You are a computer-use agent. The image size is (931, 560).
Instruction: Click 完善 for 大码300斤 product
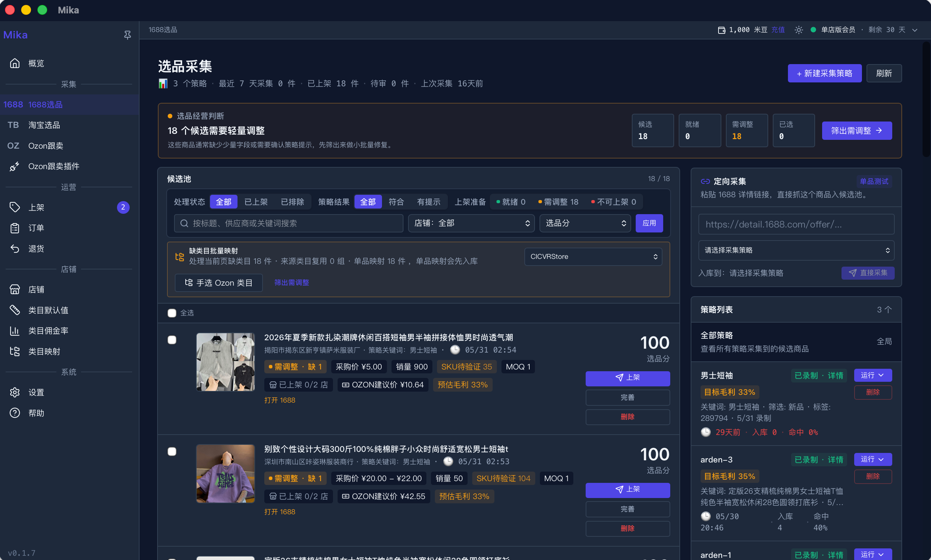[628, 509]
